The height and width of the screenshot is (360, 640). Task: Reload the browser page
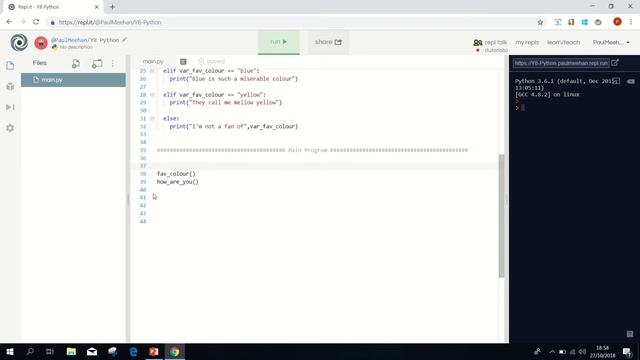(36, 22)
